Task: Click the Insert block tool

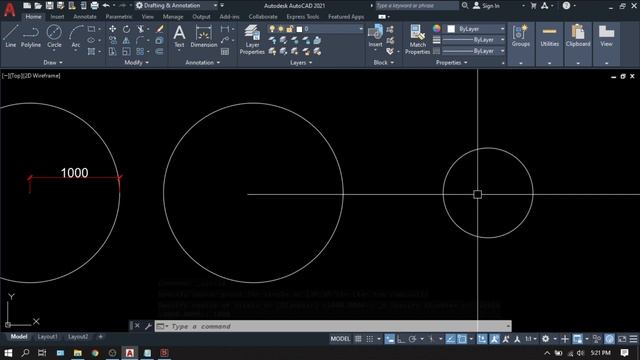Action: pos(375,36)
